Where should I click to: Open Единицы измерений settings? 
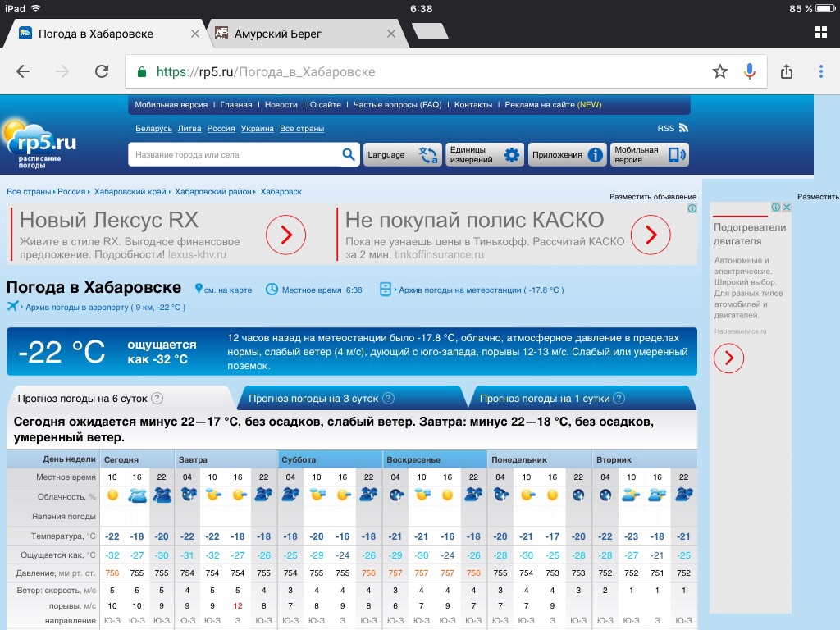pyautogui.click(x=484, y=155)
